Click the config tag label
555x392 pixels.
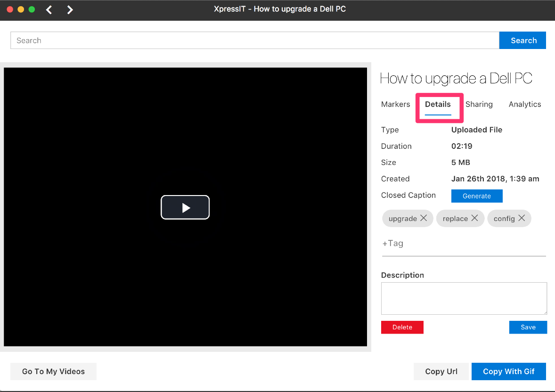[x=504, y=219]
